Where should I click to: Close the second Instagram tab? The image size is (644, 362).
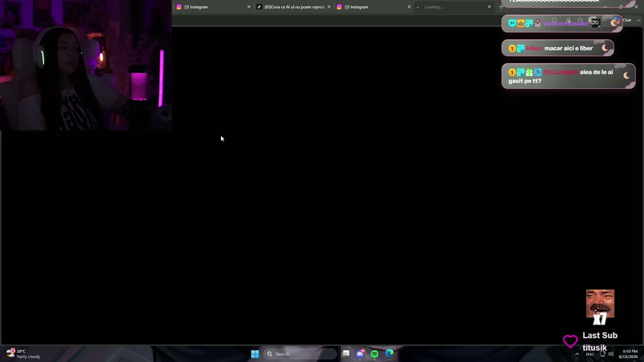point(409,7)
